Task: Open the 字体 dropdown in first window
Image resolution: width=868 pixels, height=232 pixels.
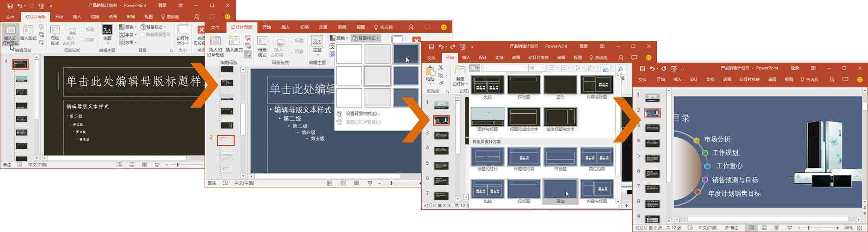Action: [x=127, y=35]
